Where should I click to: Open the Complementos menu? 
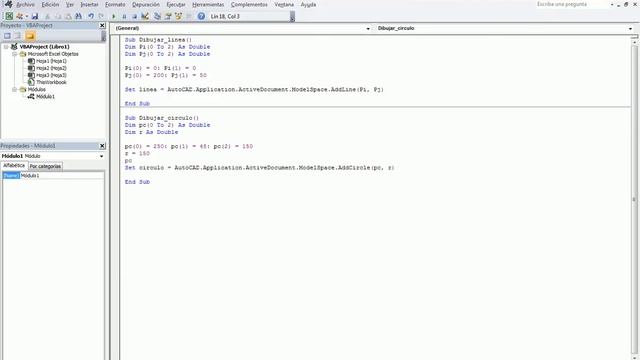pyautogui.click(x=249, y=4)
